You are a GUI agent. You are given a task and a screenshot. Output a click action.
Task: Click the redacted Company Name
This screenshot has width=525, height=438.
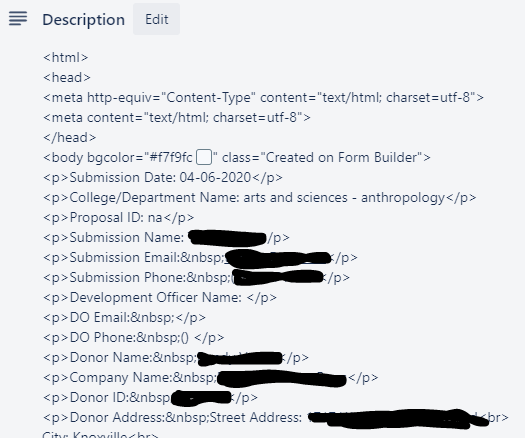click(x=282, y=378)
